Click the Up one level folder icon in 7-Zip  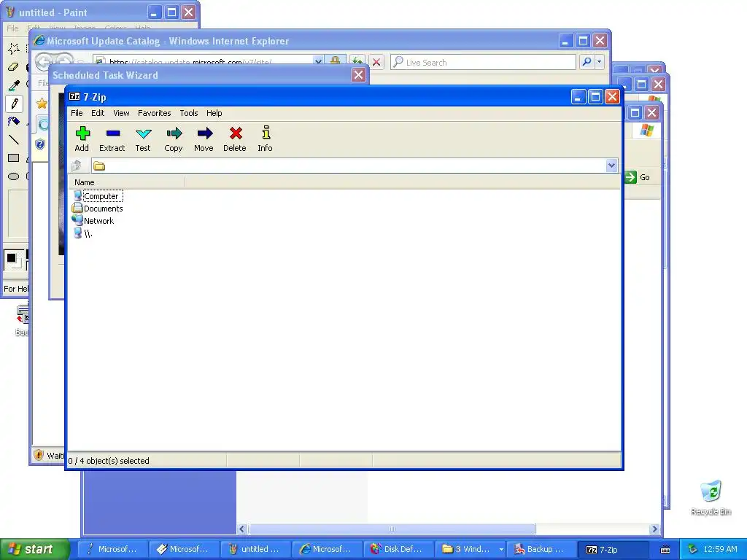(x=77, y=166)
